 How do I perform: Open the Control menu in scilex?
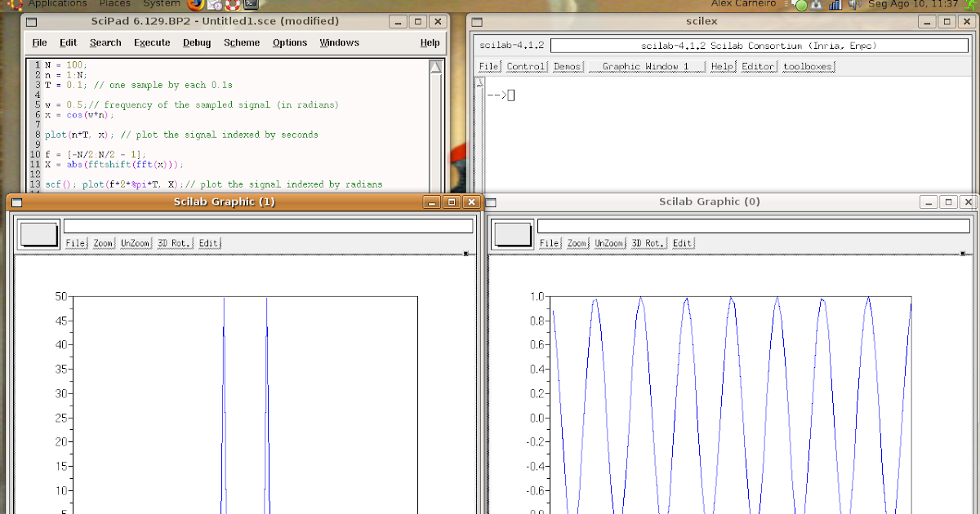point(526,66)
